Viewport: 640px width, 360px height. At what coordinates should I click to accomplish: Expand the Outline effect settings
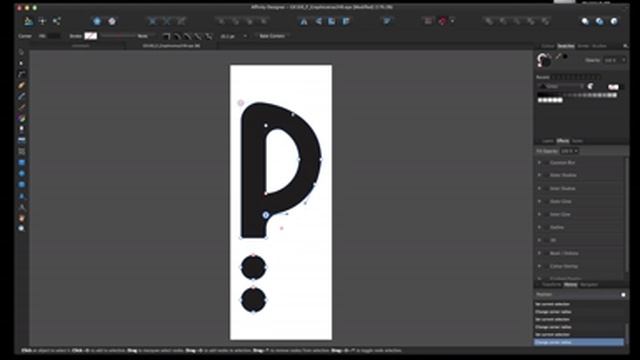pyautogui.click(x=539, y=227)
